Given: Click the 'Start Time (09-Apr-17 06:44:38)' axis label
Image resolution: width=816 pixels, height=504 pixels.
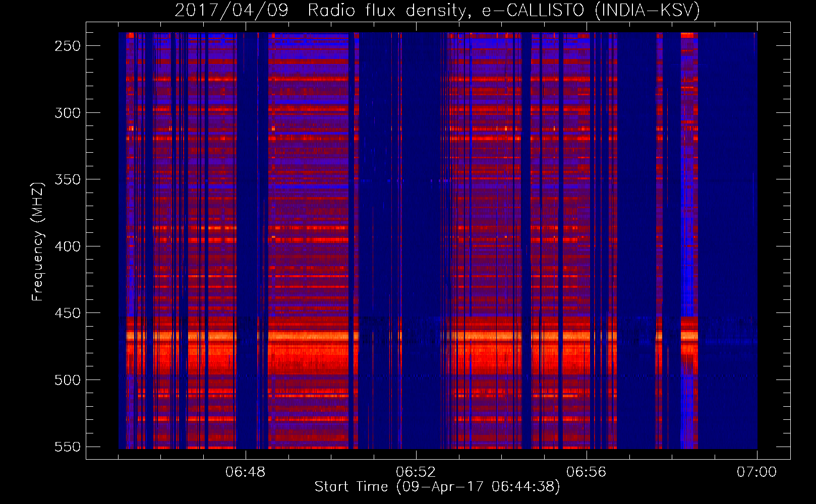Looking at the screenshot, I should tap(437, 487).
